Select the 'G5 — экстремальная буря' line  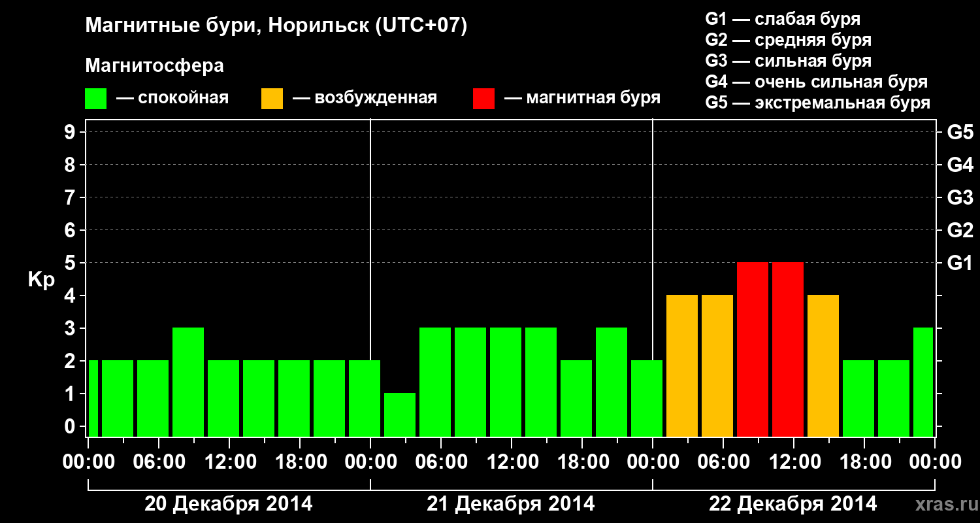[818, 103]
